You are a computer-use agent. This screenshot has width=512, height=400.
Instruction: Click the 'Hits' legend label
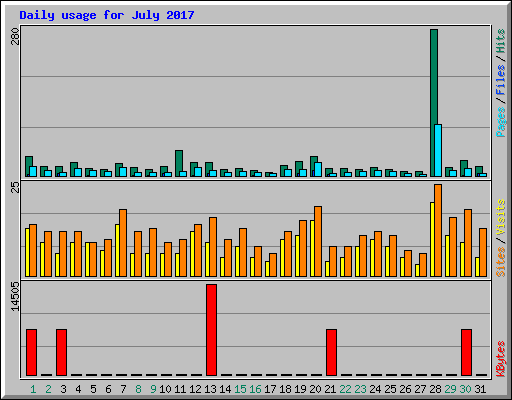(x=501, y=41)
